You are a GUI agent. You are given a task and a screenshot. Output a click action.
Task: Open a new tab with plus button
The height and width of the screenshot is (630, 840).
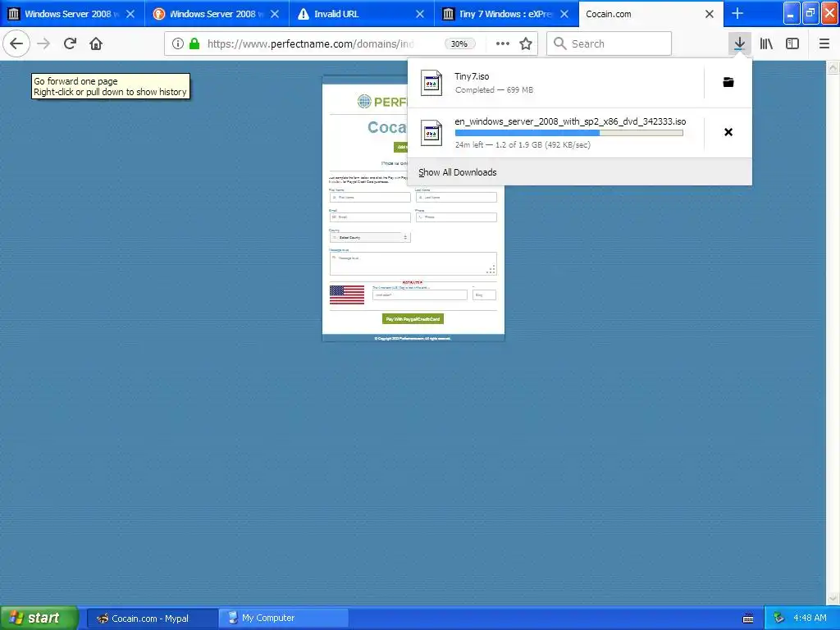pos(737,13)
